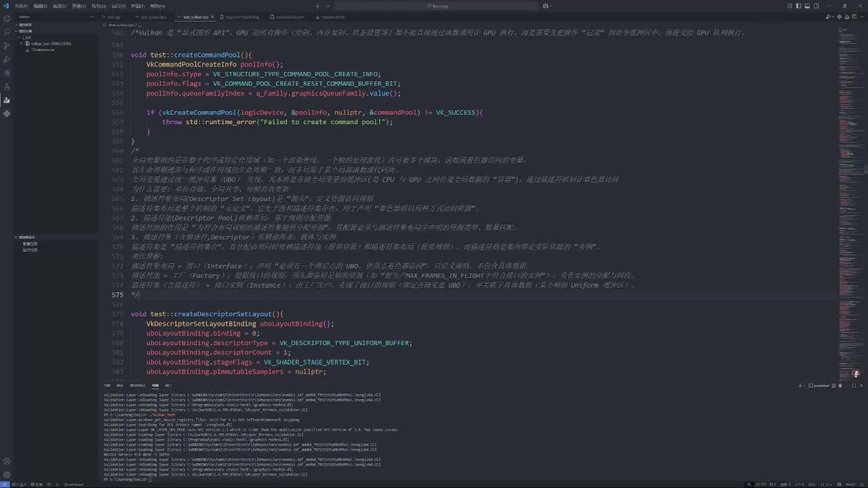Switch to the Debug Console panel tab
The image size is (868, 488).
tap(138, 385)
